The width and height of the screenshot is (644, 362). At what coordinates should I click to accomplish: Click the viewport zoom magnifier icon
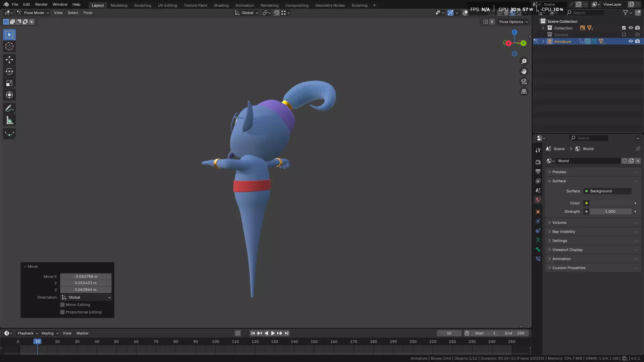point(524,61)
